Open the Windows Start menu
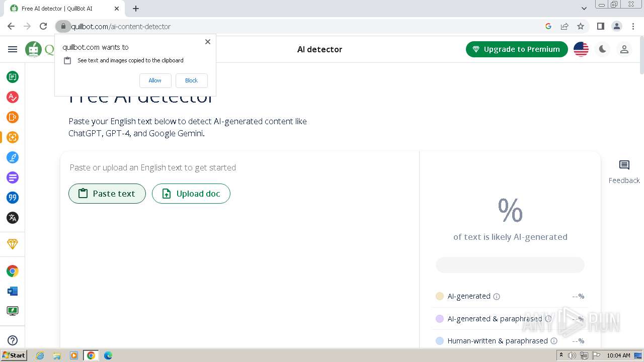 pyautogui.click(x=14, y=355)
